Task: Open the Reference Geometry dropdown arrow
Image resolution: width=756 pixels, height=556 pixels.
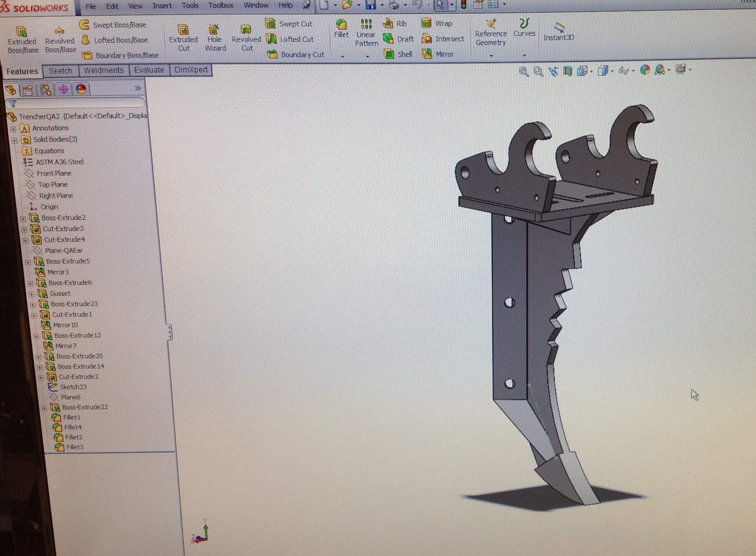Action: click(491, 56)
